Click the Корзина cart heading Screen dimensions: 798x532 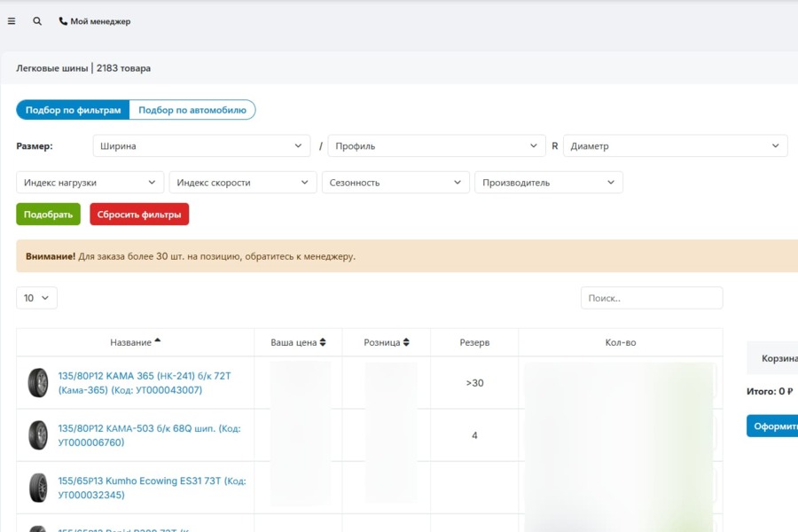[x=779, y=358]
